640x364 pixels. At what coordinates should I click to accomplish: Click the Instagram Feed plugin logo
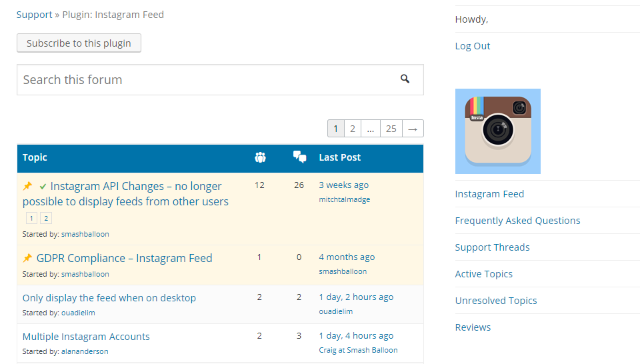[497, 131]
